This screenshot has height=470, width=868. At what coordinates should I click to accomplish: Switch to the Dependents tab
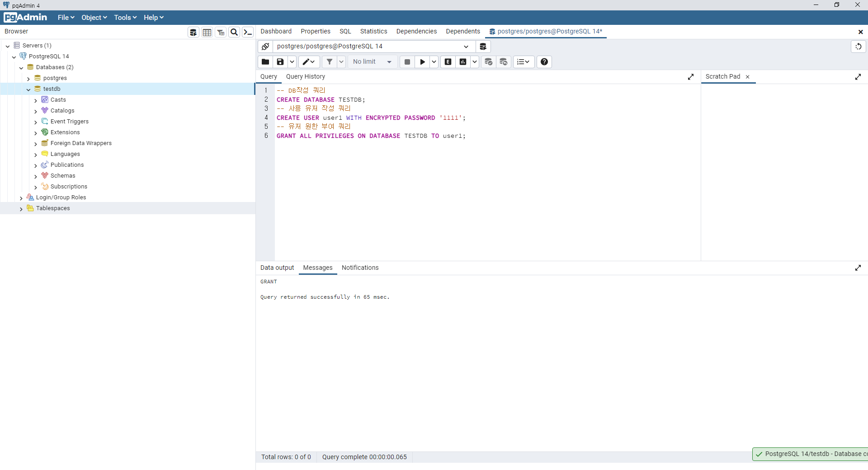tap(463, 32)
